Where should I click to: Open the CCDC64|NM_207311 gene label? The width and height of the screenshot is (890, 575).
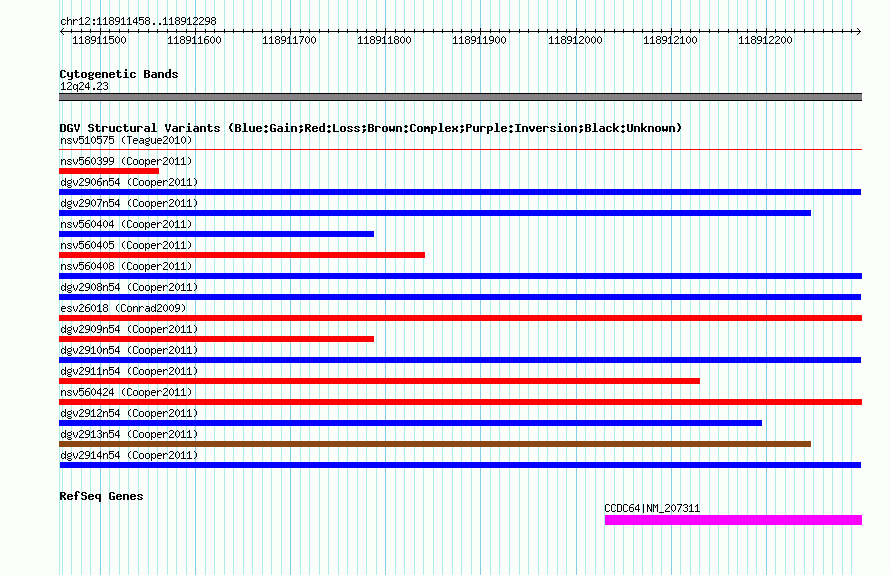[x=652, y=508]
